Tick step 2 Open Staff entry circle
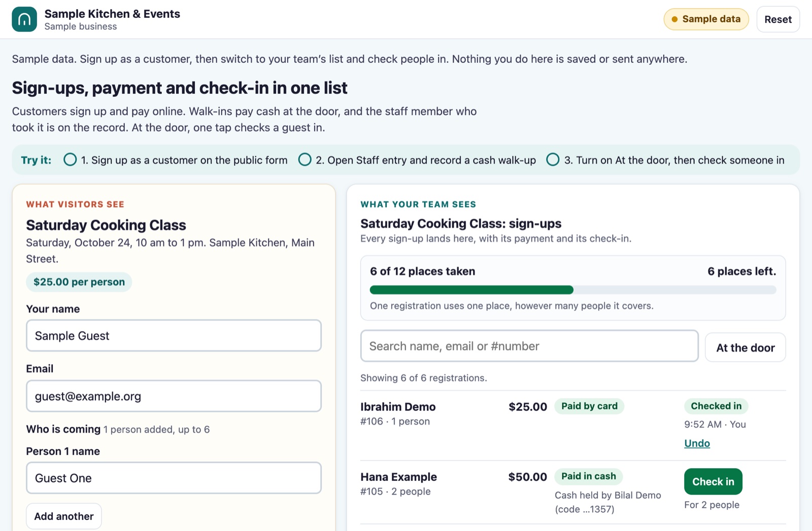The image size is (812, 531). pyautogui.click(x=304, y=160)
